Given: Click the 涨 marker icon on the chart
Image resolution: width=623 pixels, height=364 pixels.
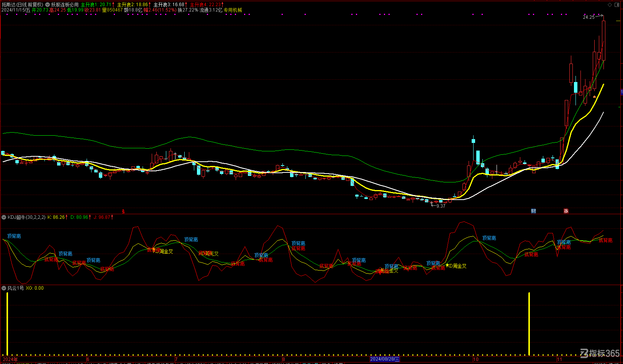Looking at the screenshot, I should (x=566, y=211).
